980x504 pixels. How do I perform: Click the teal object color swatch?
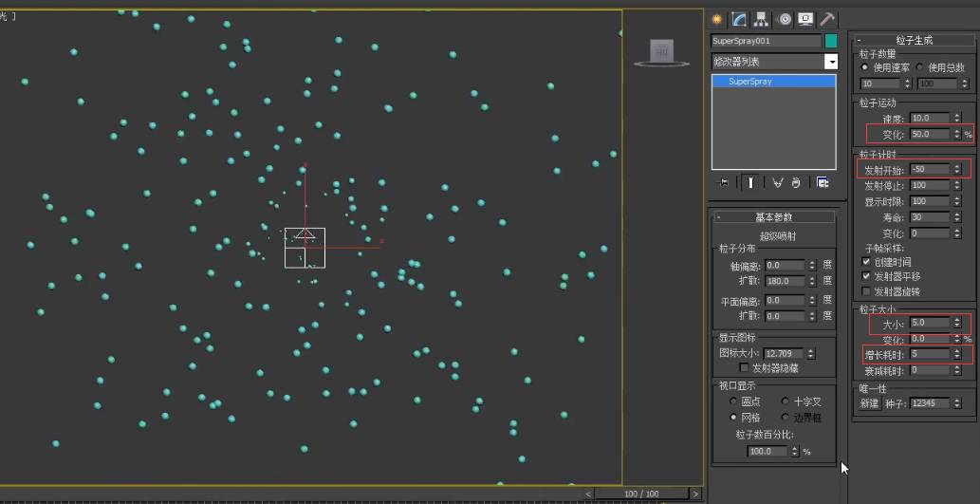point(831,41)
